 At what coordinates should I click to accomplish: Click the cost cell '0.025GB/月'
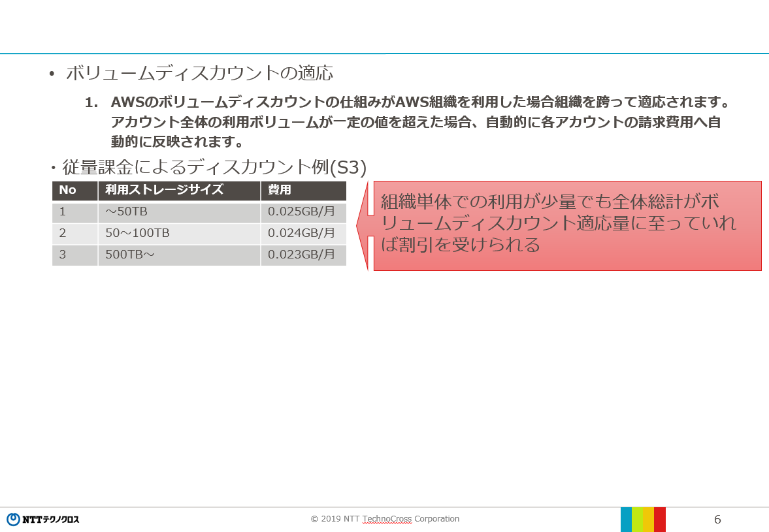[304, 212]
